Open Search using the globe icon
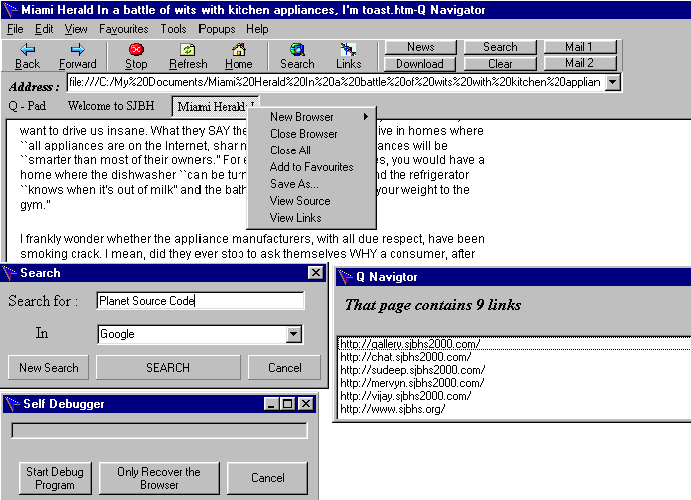 [x=297, y=49]
